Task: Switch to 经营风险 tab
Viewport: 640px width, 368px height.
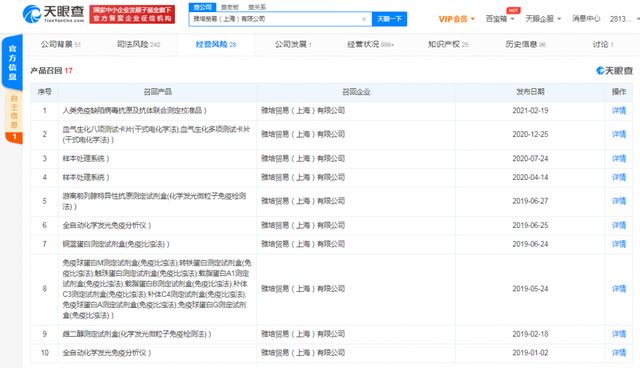Action: pyautogui.click(x=216, y=44)
